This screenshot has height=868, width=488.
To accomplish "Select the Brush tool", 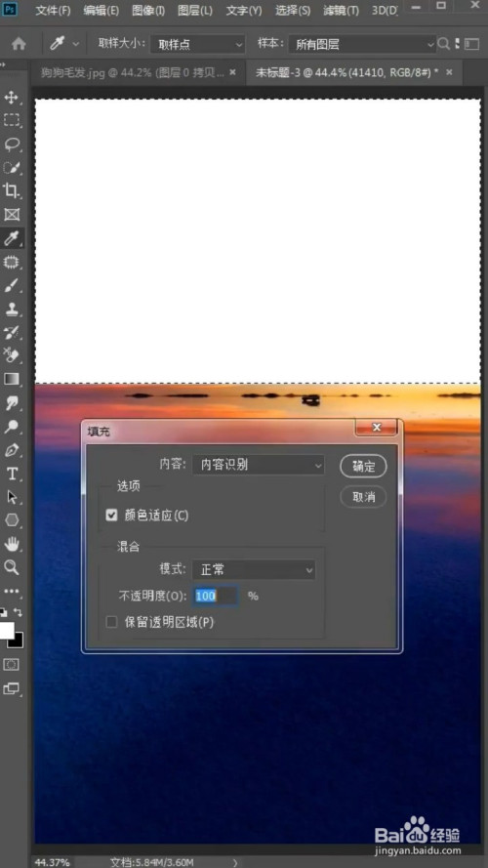I will coord(11,285).
